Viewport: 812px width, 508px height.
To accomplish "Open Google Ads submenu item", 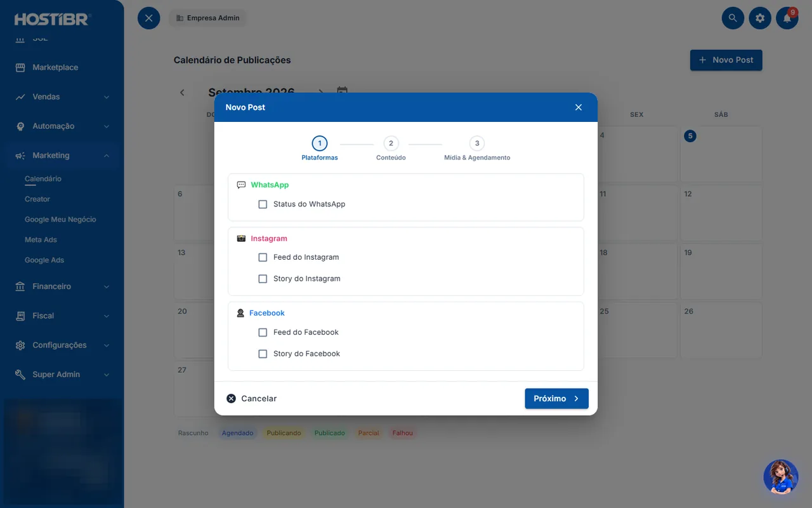I will 44,260.
